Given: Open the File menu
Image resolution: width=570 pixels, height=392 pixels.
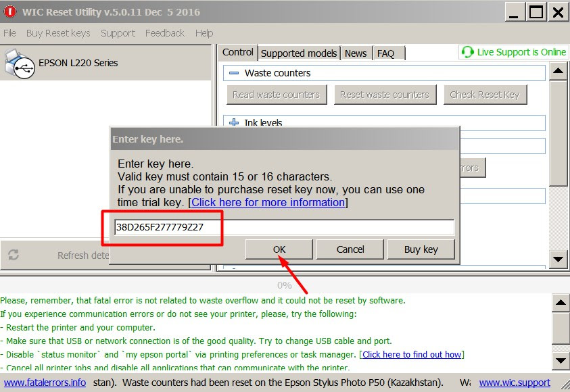Looking at the screenshot, I should click(10, 33).
